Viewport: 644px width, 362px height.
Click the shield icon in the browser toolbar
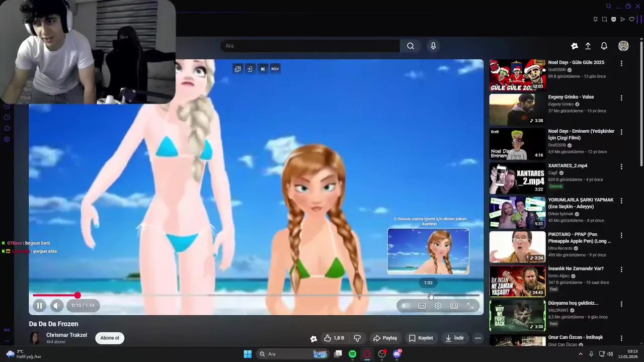coord(613,20)
